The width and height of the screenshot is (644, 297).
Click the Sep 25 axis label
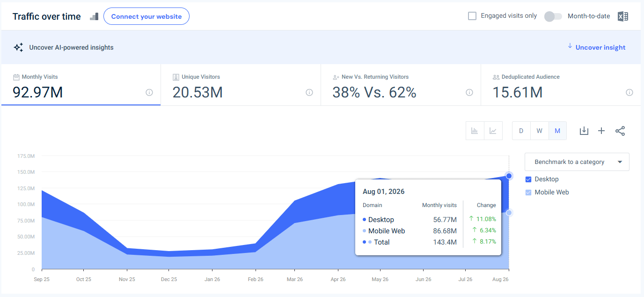coord(42,279)
